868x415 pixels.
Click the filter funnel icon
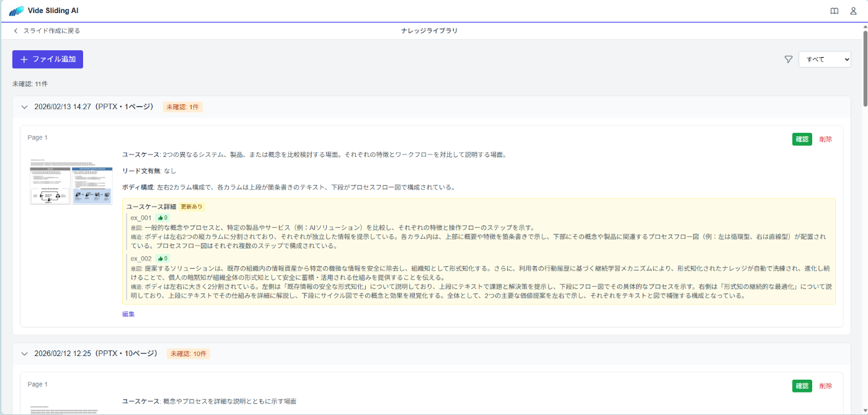coord(789,60)
